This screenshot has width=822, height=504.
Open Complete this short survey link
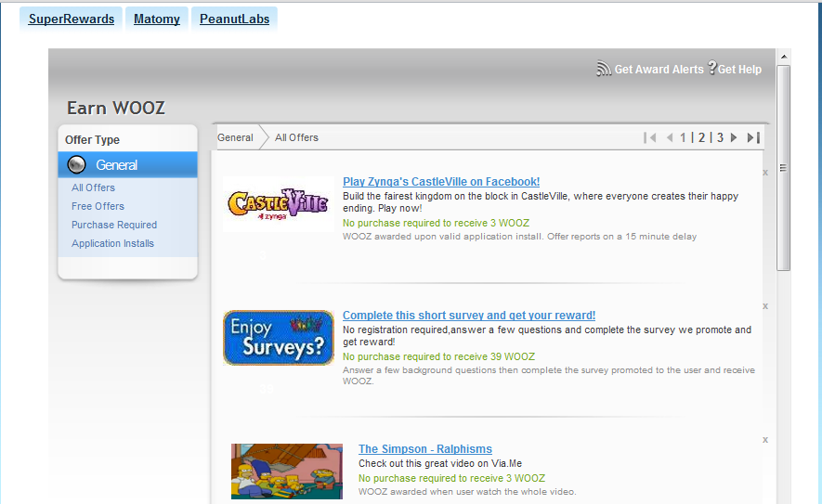coord(469,316)
